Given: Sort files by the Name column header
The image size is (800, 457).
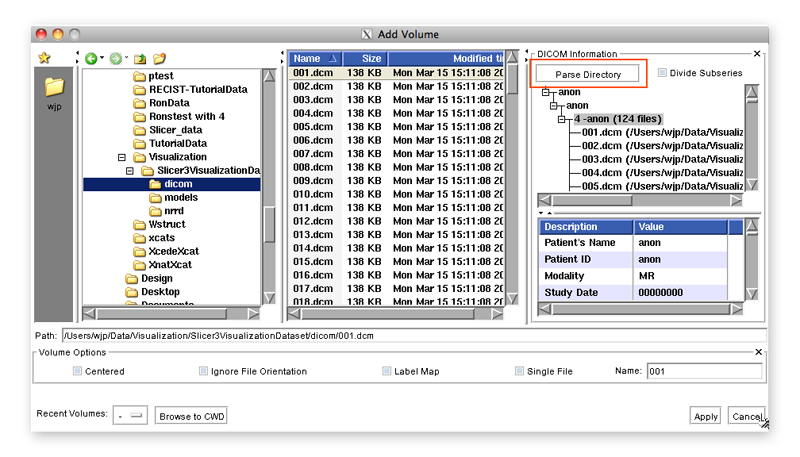Looking at the screenshot, I should tap(314, 59).
